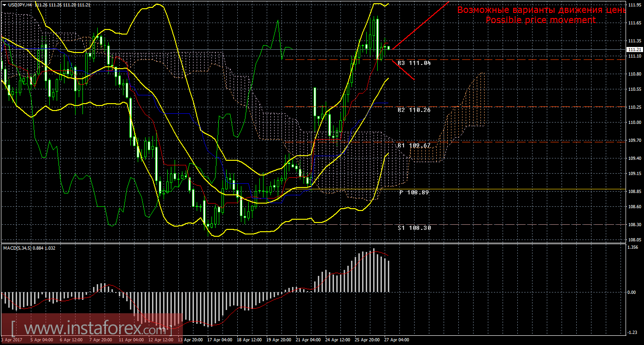Click the 111.95 price scale label

click(x=634, y=6)
